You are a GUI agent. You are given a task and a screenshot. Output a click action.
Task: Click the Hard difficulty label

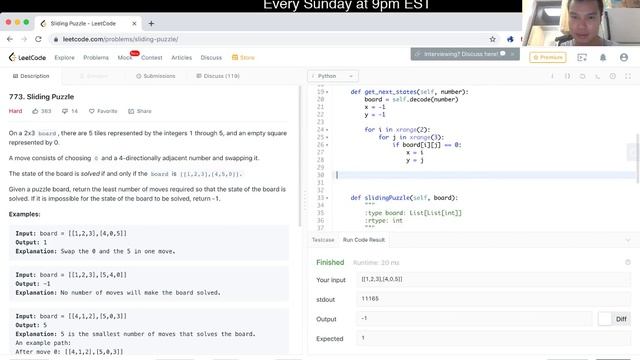tap(16, 111)
